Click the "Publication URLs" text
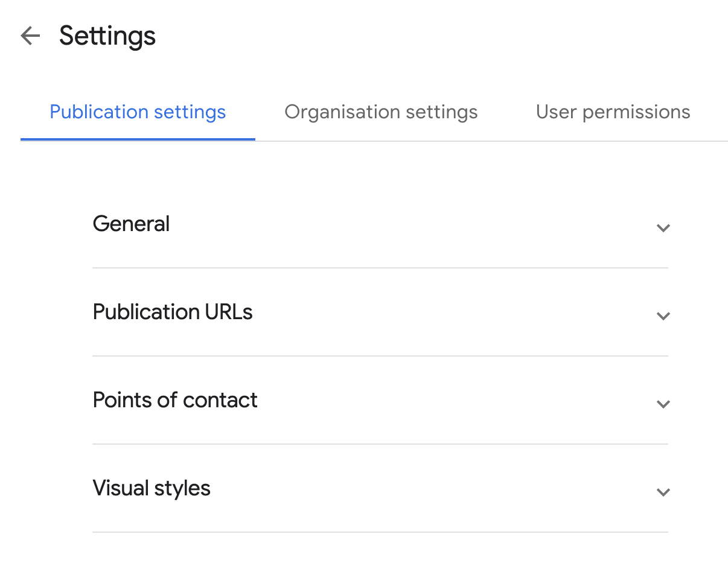Screen dimensions: 728x578 click(173, 312)
